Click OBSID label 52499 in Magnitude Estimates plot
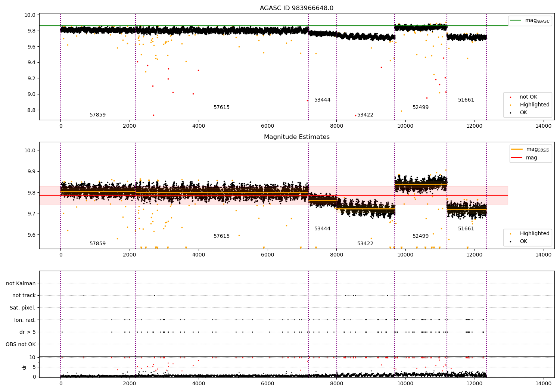 (421, 236)
